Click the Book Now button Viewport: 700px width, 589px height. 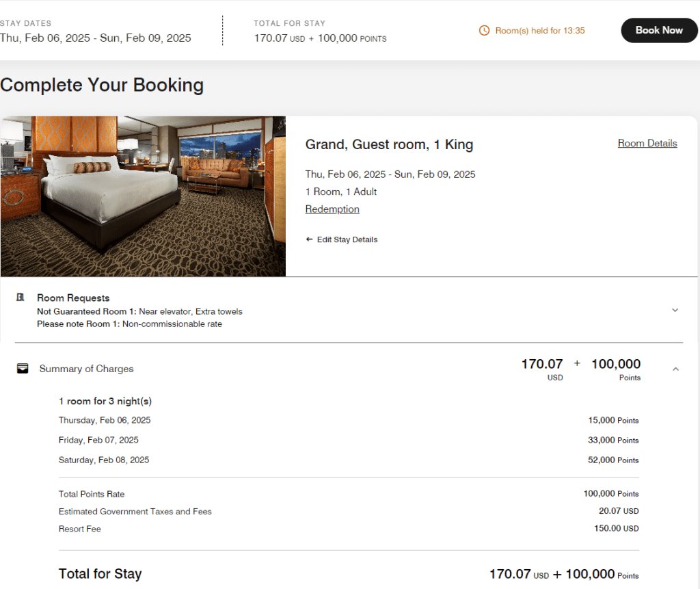658,30
